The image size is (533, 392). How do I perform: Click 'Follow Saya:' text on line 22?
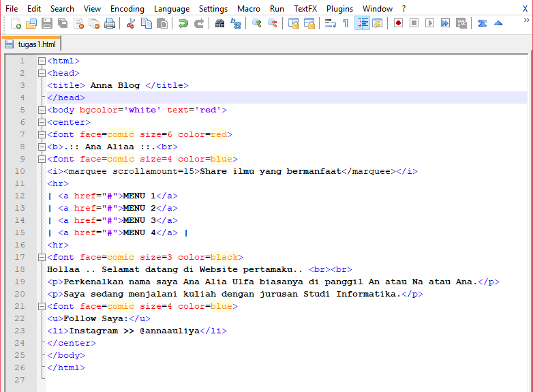pyautogui.click(x=96, y=318)
